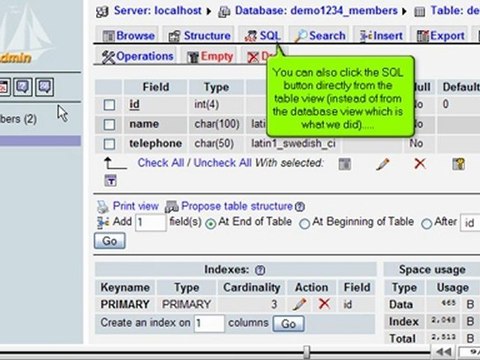The height and width of the screenshot is (360, 480).
Task: Click the Database: demo1234_members breadcrumb link
Action: coord(316,10)
